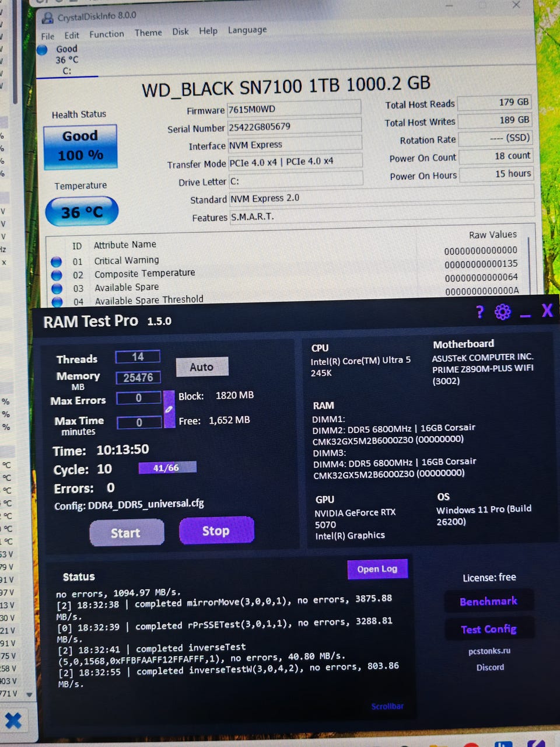Click the Open Log button

377,569
